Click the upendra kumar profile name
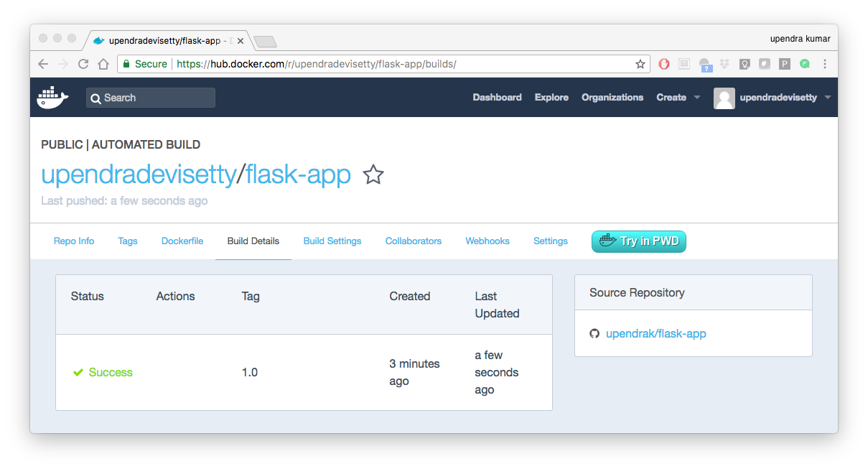Viewport: 868px width, 469px height. coord(800,39)
